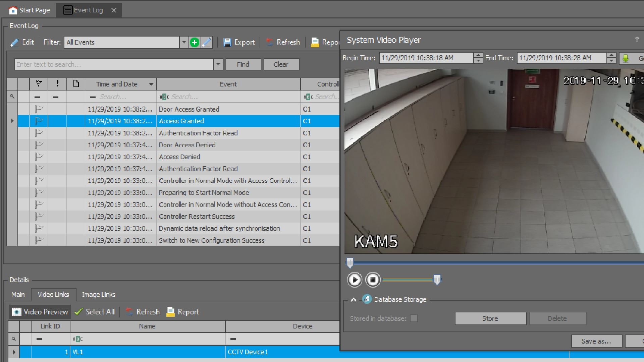Increment the Begin Time spinner up arrow
The width and height of the screenshot is (644, 362).
point(478,55)
